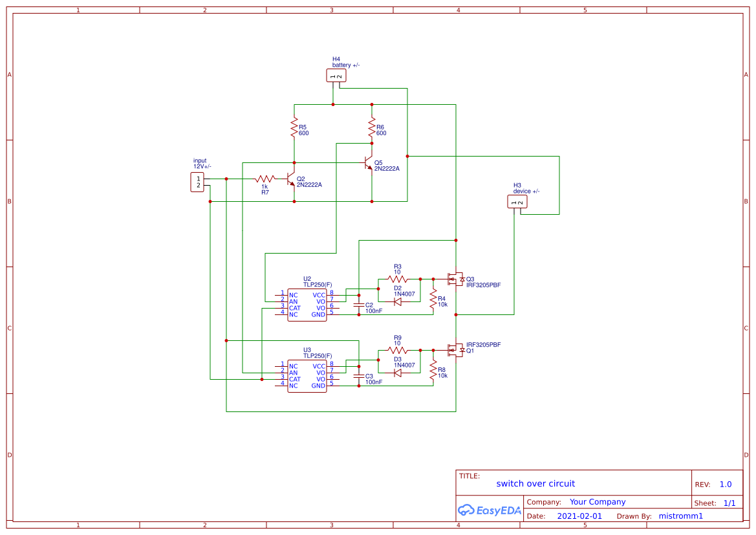This screenshot has height=535, width=756.
Task: Select the R6 600 resistor symbol
Action: [372, 126]
